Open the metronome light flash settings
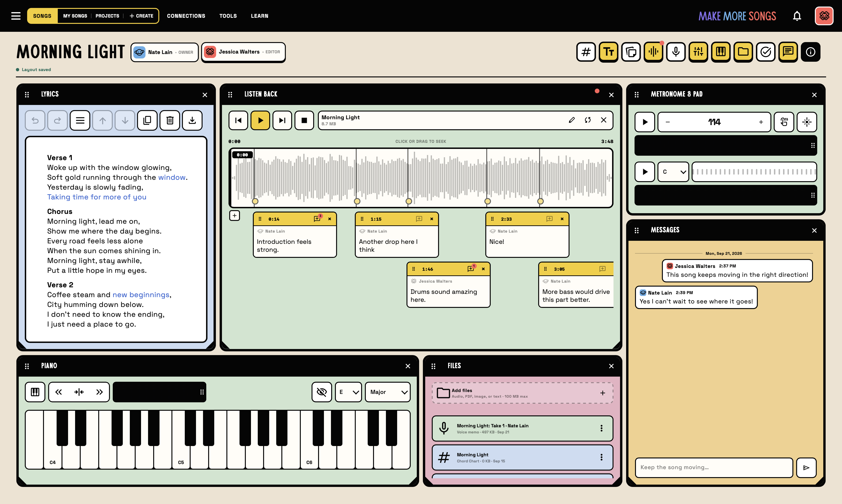The height and width of the screenshot is (504, 842). pos(807,122)
